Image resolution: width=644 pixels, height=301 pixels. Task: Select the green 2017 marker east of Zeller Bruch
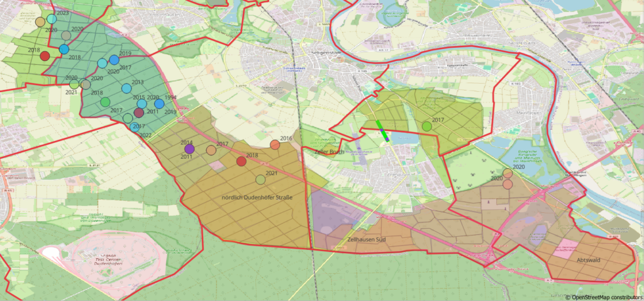[427, 126]
